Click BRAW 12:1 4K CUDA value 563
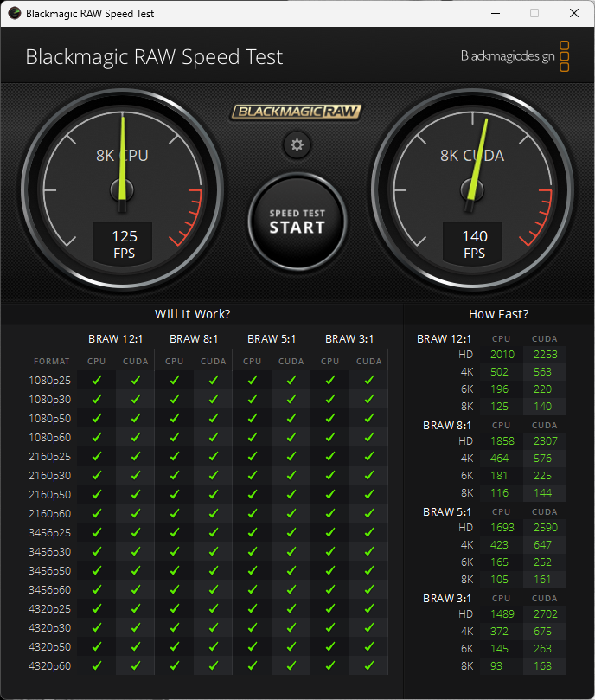595x700 pixels. (x=542, y=372)
